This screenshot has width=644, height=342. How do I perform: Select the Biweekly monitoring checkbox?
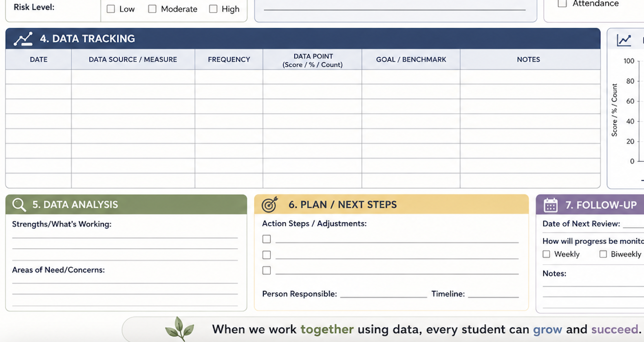tap(603, 254)
